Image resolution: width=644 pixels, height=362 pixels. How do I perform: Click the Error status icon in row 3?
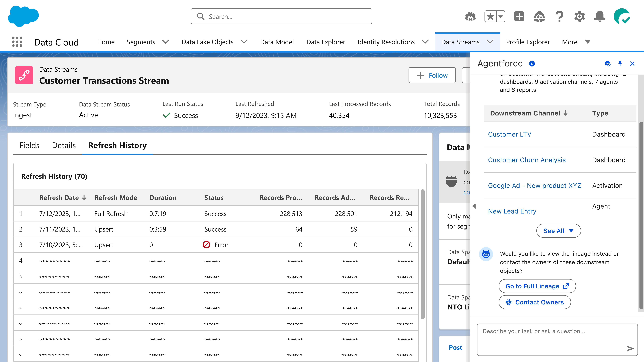(206, 245)
